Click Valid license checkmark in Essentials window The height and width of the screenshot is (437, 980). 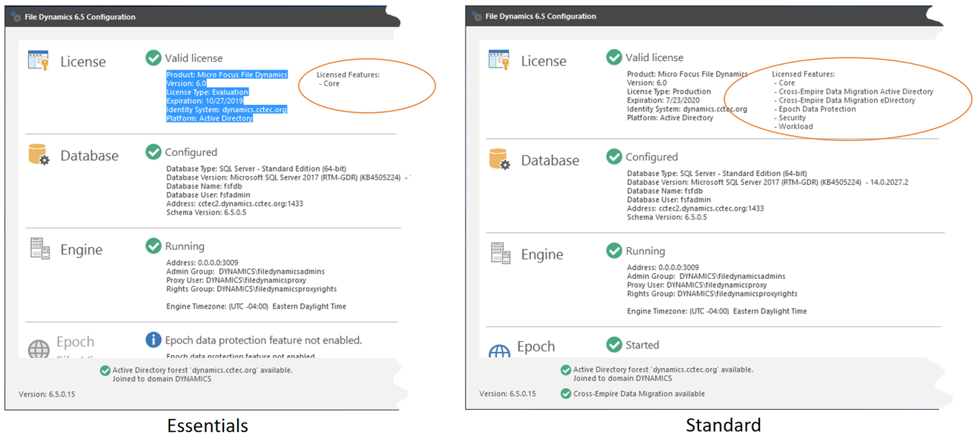tap(153, 57)
